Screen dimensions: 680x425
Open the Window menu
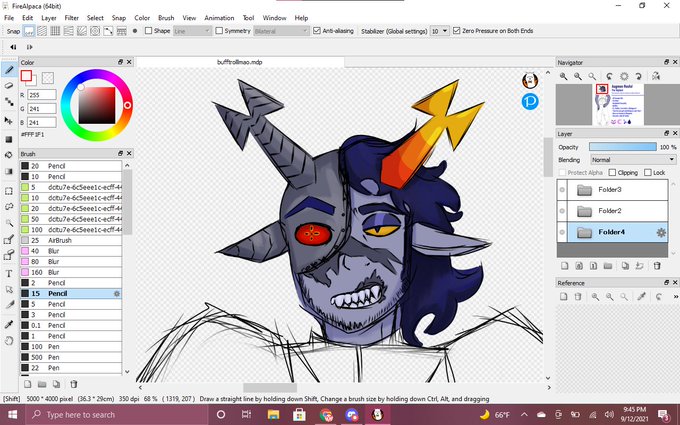(x=274, y=18)
